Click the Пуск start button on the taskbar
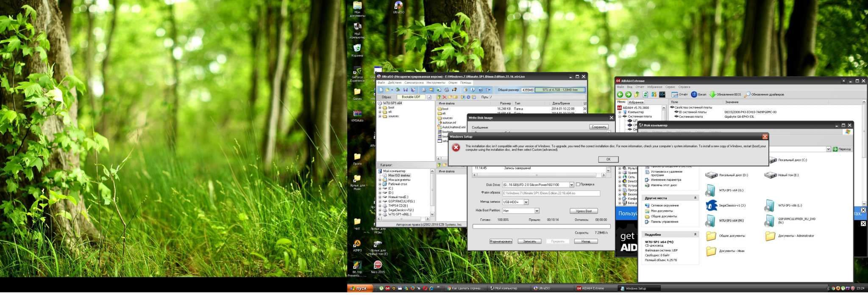The width and height of the screenshot is (868, 295). coord(360,288)
